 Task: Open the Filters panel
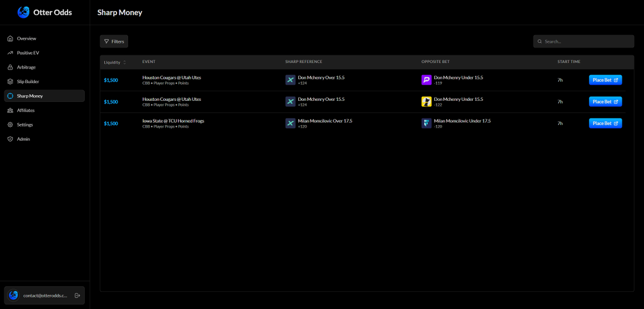tap(114, 41)
